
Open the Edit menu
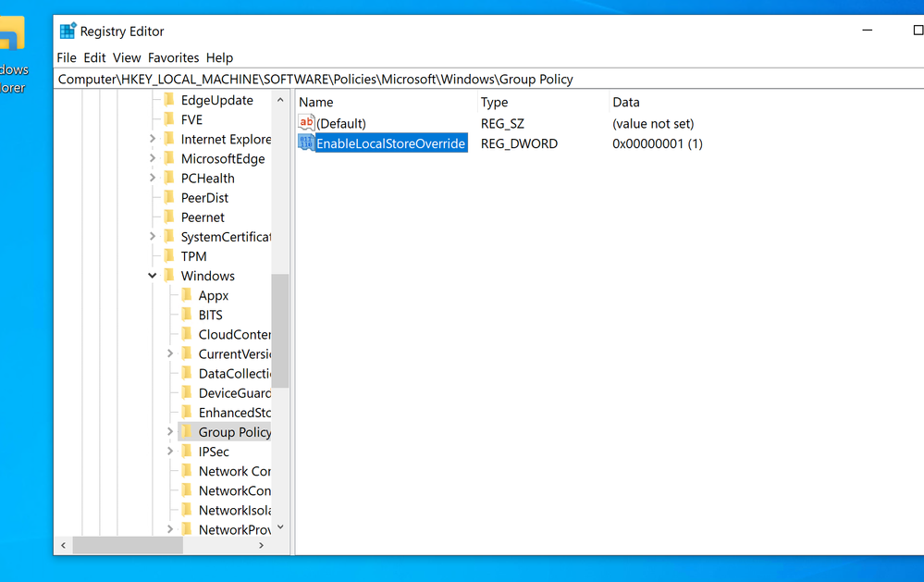click(x=94, y=57)
